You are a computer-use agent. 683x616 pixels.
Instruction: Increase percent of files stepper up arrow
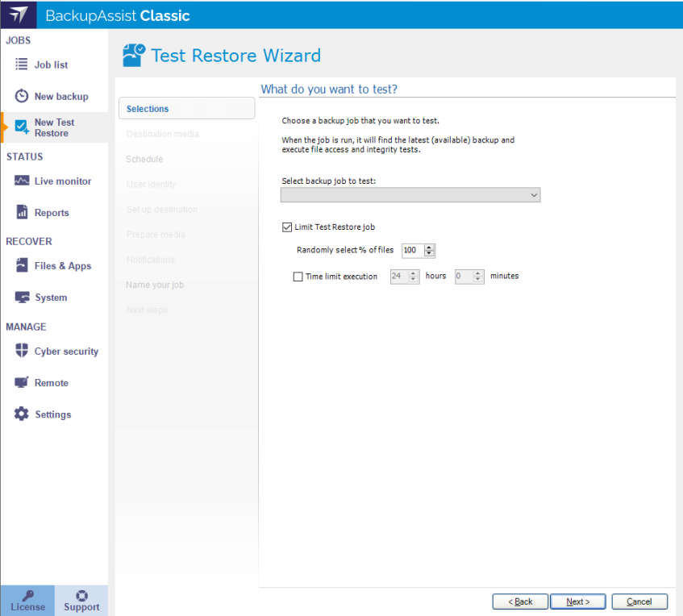(430, 247)
